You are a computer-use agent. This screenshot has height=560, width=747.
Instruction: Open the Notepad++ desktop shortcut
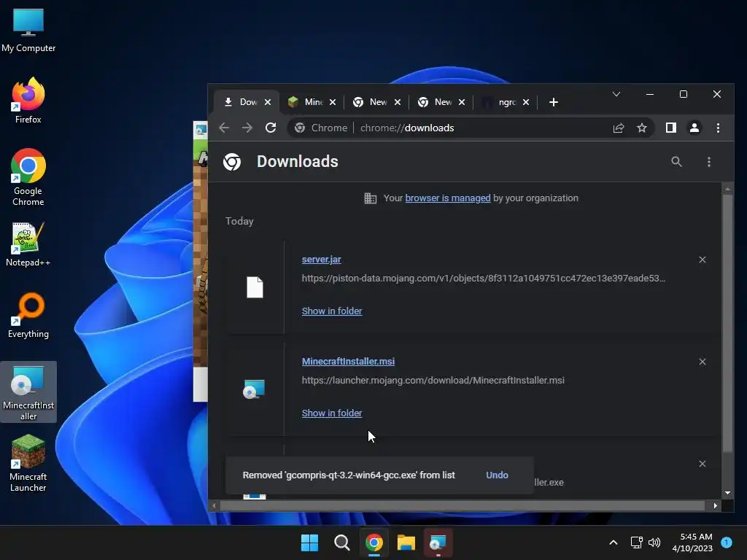pyautogui.click(x=28, y=244)
